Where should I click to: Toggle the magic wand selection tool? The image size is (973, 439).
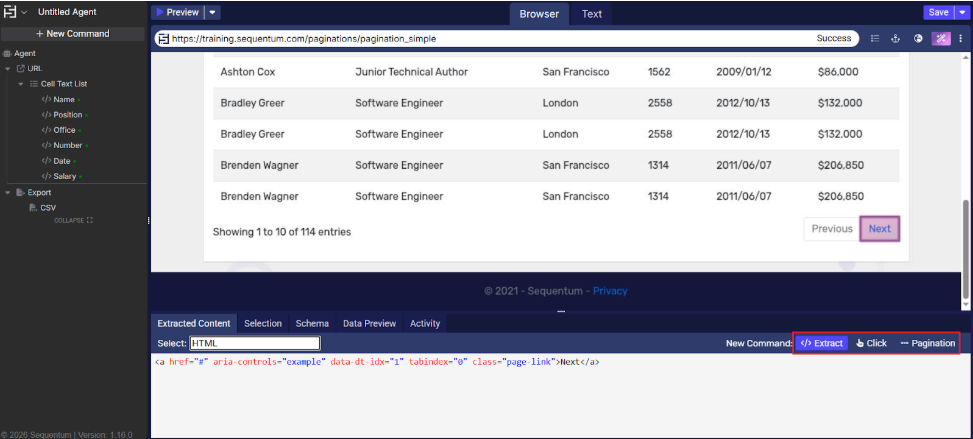pos(940,39)
